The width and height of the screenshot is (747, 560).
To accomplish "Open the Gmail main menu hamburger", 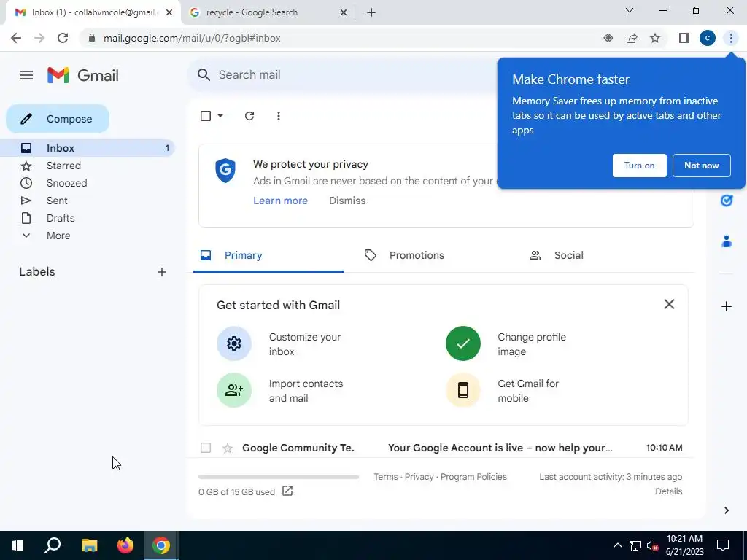I will click(x=26, y=75).
